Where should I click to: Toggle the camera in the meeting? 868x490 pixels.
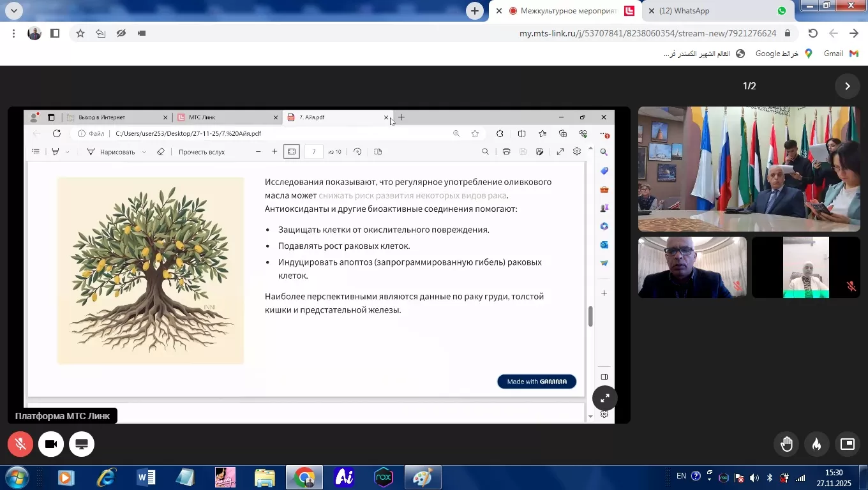(x=51, y=444)
